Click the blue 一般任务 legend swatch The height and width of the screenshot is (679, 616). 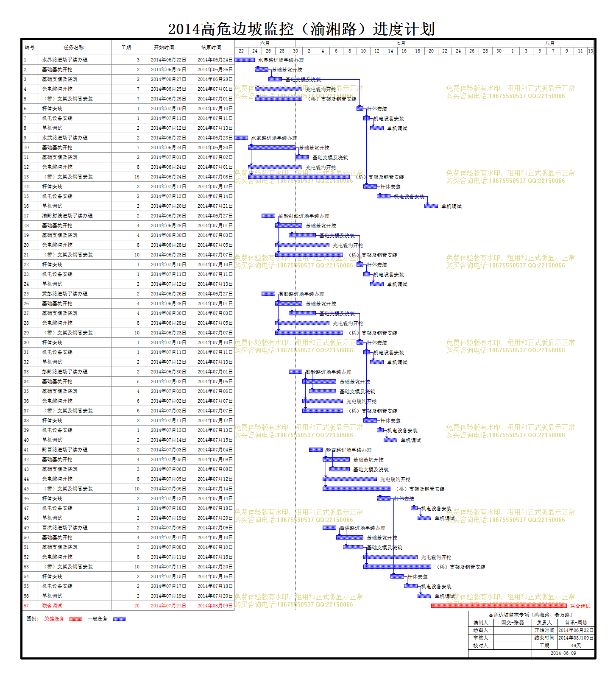(x=119, y=619)
